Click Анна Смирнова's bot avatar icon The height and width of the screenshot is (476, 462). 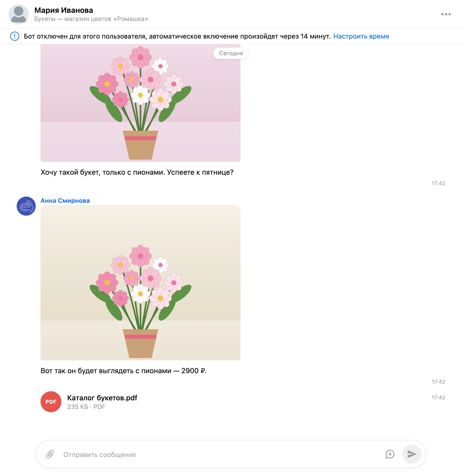coord(26,206)
